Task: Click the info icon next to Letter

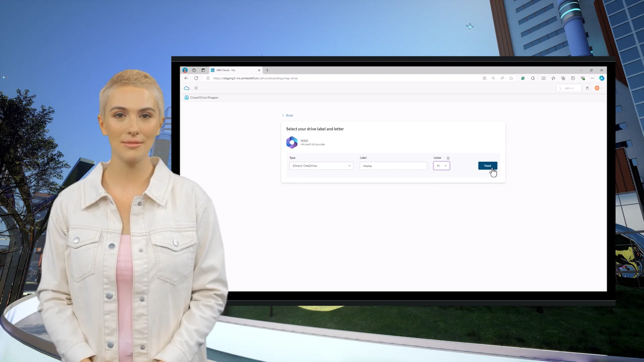Action: click(x=448, y=158)
